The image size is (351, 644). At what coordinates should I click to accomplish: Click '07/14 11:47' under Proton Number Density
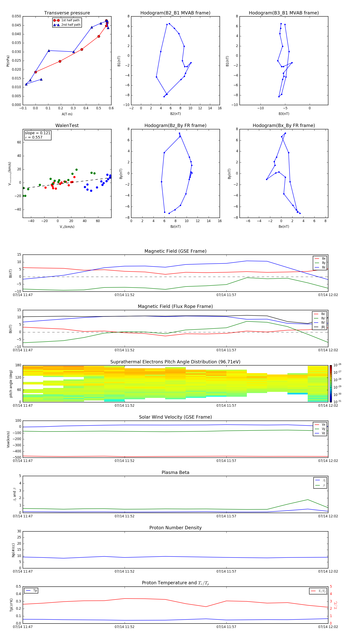pos(23,571)
